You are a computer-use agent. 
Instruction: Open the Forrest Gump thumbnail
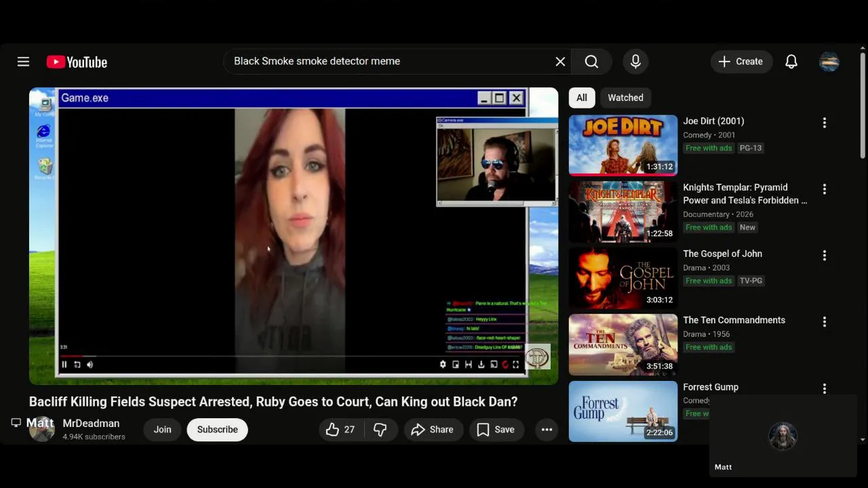[x=623, y=411]
